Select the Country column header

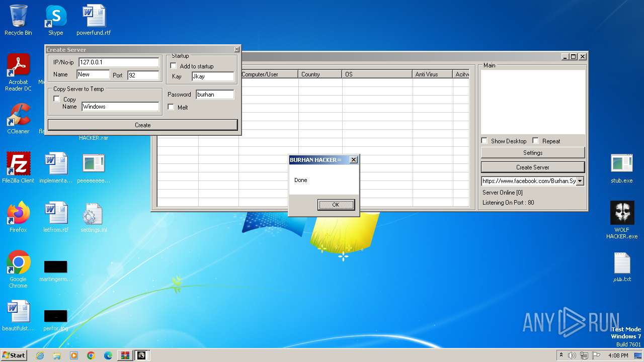click(320, 74)
